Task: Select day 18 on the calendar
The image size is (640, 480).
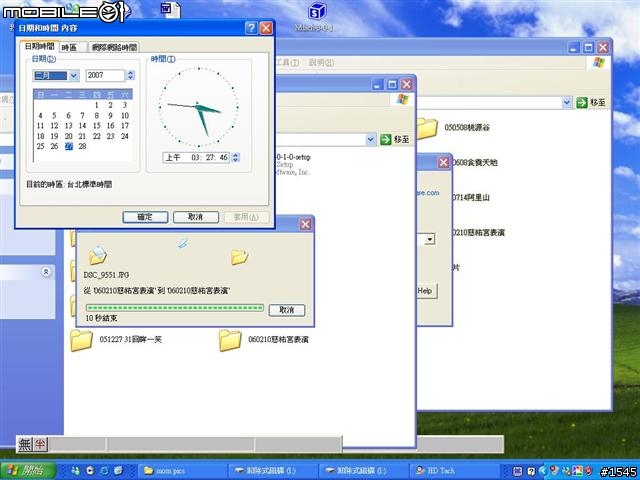Action: tap(40, 136)
